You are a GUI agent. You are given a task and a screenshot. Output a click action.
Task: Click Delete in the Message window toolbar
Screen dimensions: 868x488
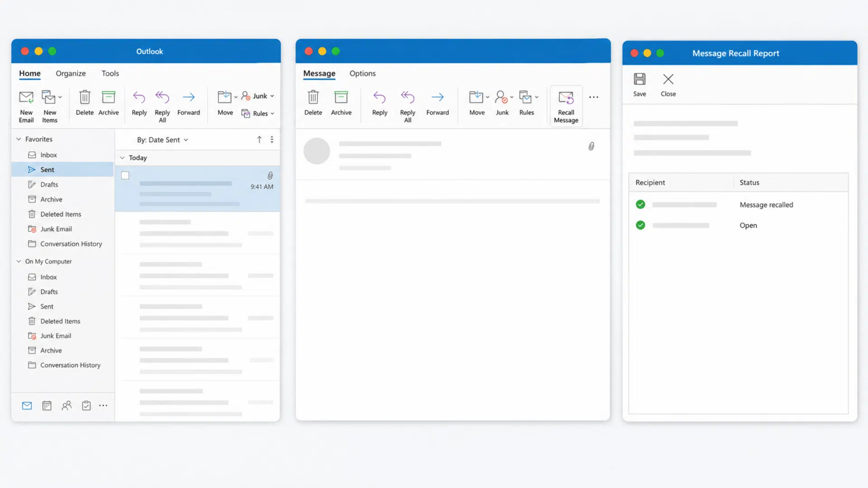313,103
